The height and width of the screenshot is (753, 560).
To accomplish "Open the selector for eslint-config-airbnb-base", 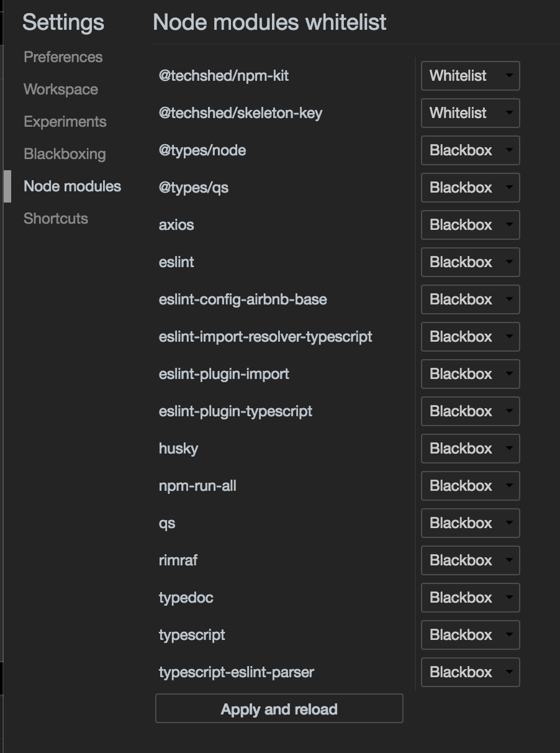I will click(x=470, y=299).
